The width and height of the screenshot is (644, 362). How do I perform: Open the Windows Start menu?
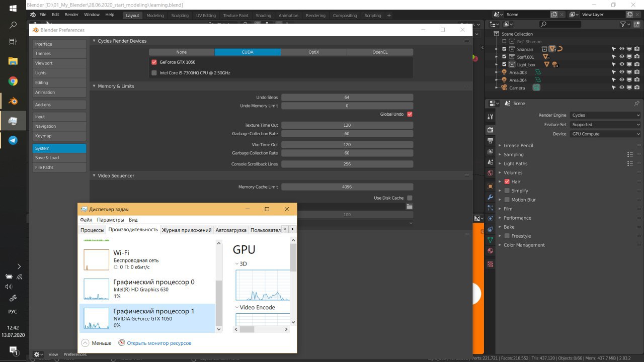[x=13, y=9]
